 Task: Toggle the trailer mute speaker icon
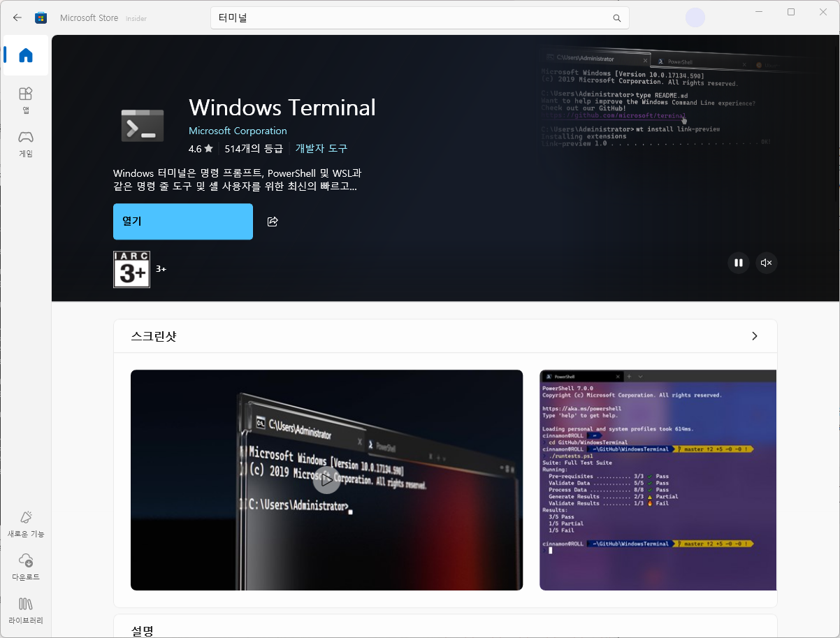tap(766, 263)
